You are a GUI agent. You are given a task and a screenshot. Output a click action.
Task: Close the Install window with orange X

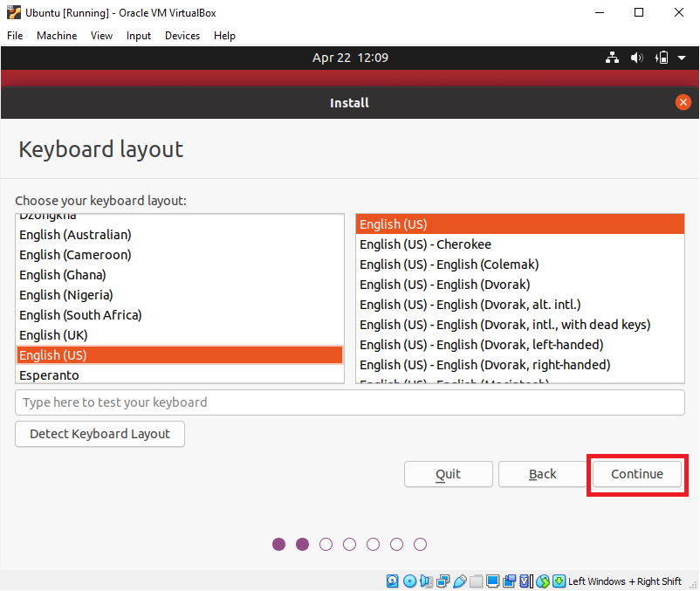coord(683,102)
